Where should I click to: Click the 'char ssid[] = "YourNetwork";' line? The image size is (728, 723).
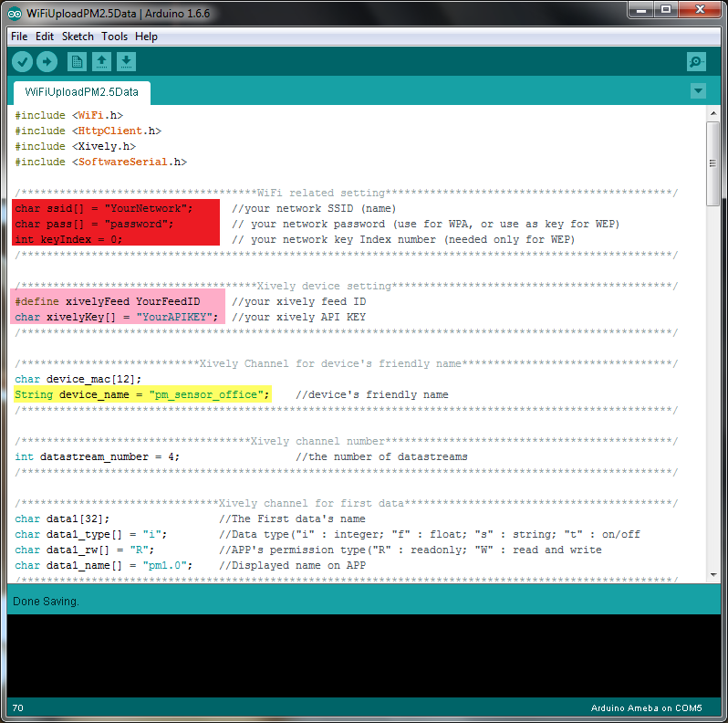[103, 209]
